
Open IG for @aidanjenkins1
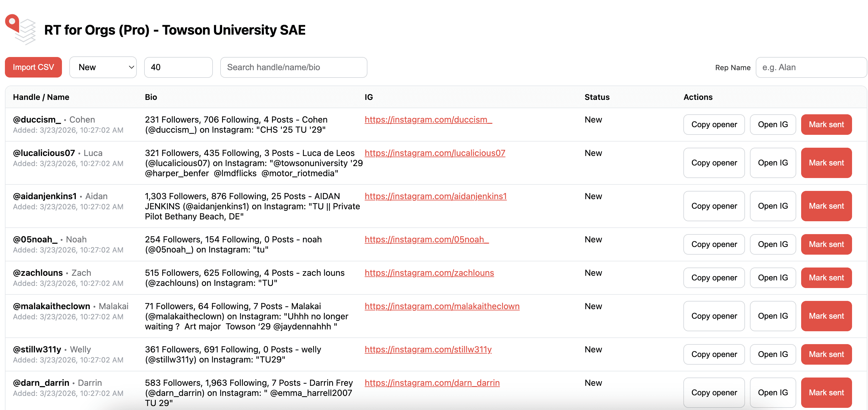tap(772, 206)
